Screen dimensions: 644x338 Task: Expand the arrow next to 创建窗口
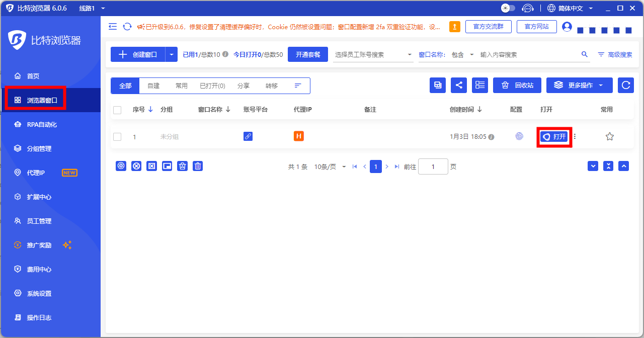coord(172,54)
